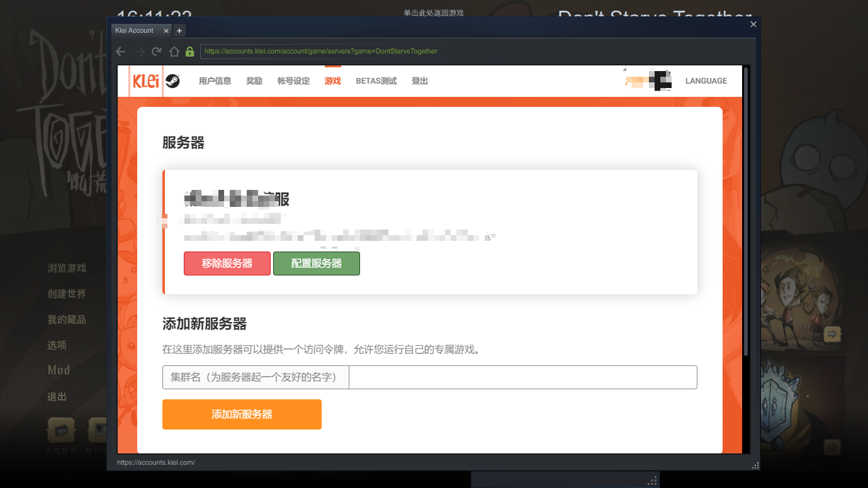The width and height of the screenshot is (868, 488).
Task: Click the upper arrow icon beside the character art
Action: coord(833,333)
